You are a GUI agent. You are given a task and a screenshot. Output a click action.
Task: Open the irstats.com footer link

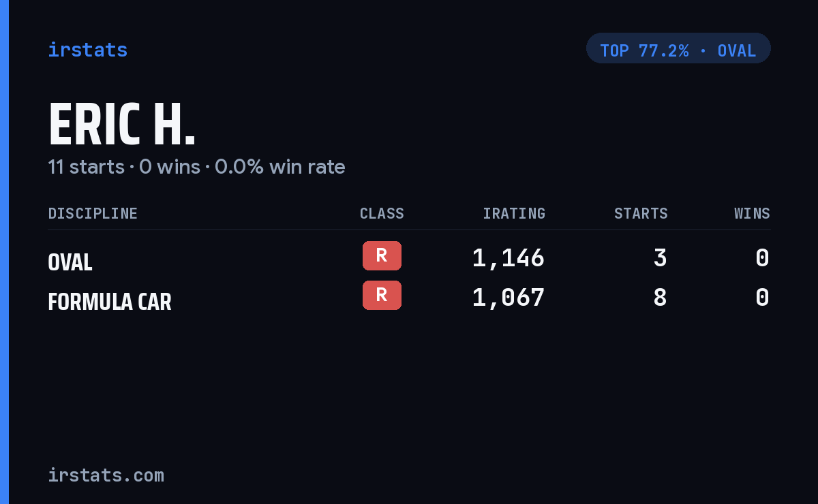pos(106,475)
